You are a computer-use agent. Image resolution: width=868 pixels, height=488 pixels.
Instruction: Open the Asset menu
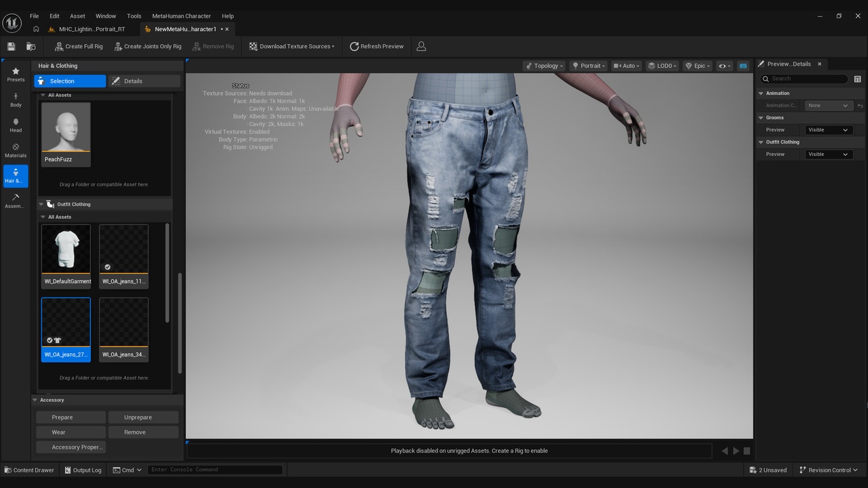77,16
